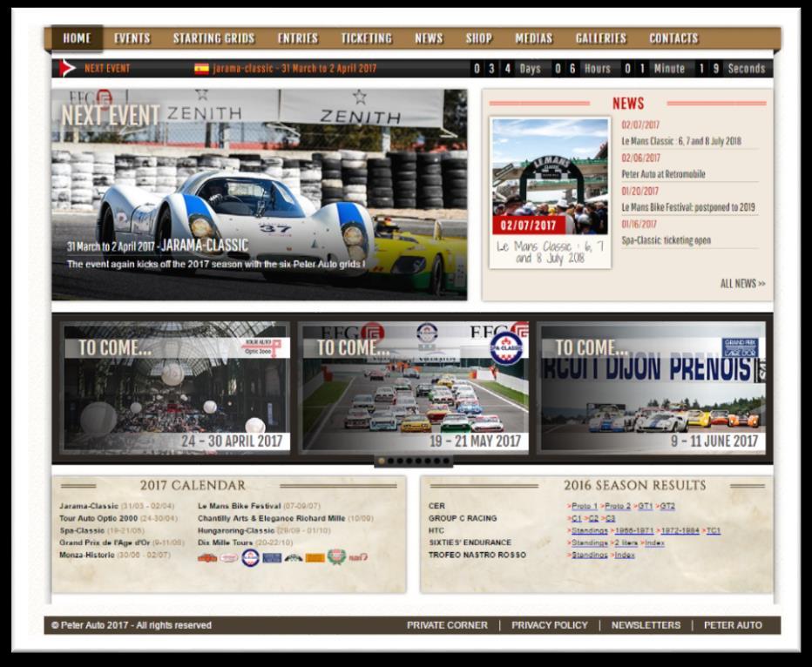The image size is (812, 667).
Task: Open HTC Standings link
Action: (589, 530)
